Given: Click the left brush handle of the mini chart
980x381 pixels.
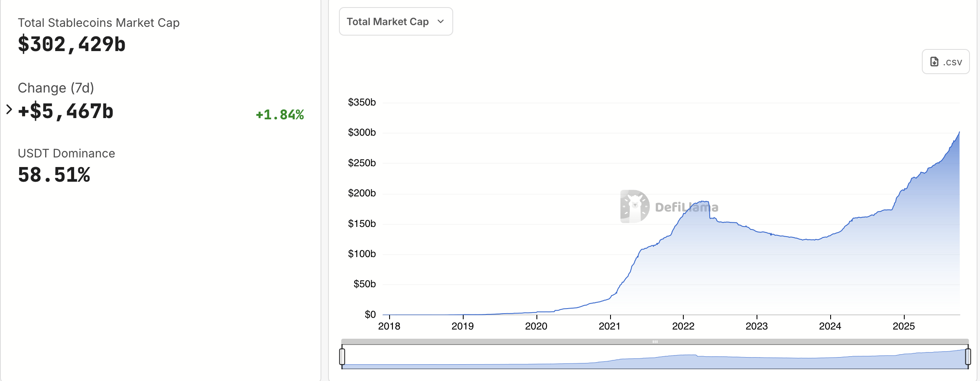Looking at the screenshot, I should [342, 356].
